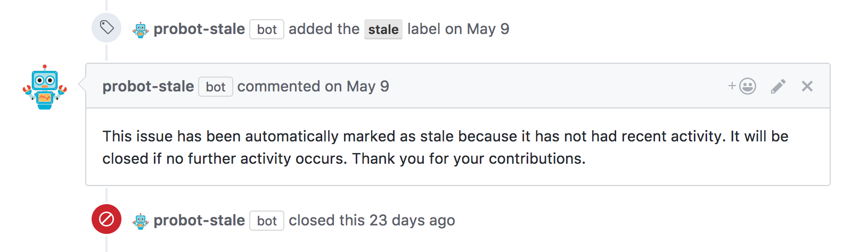Click the bot badge in label event

(267, 29)
